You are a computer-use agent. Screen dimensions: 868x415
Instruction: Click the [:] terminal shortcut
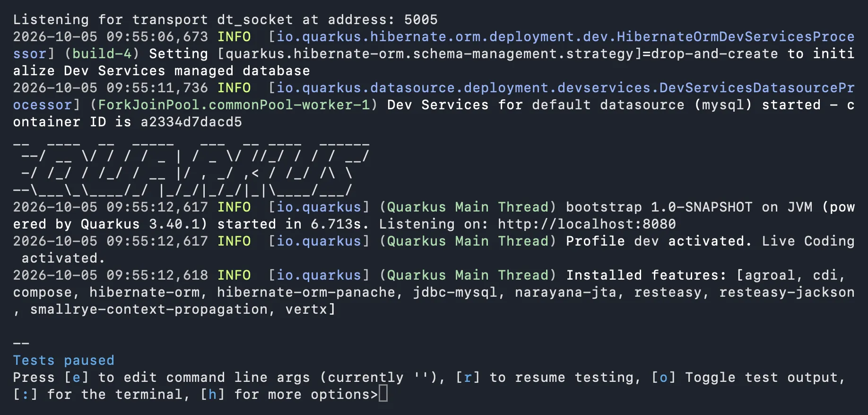(x=25, y=394)
